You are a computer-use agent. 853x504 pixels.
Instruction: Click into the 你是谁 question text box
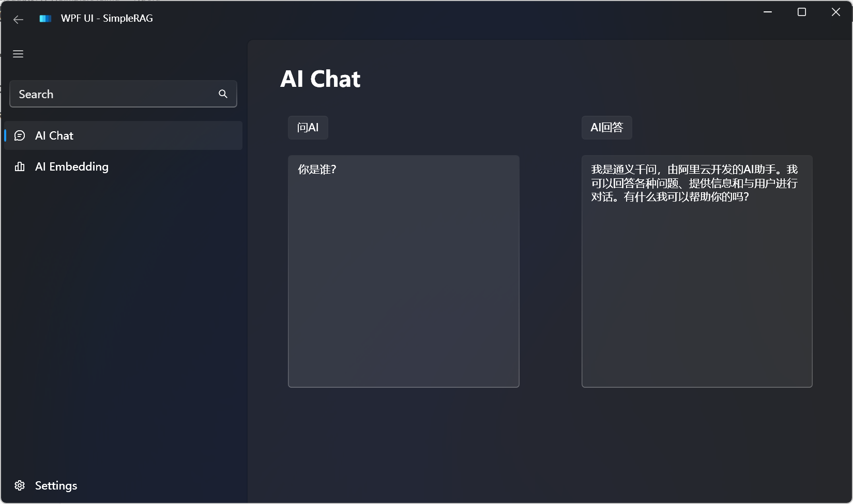pos(403,271)
